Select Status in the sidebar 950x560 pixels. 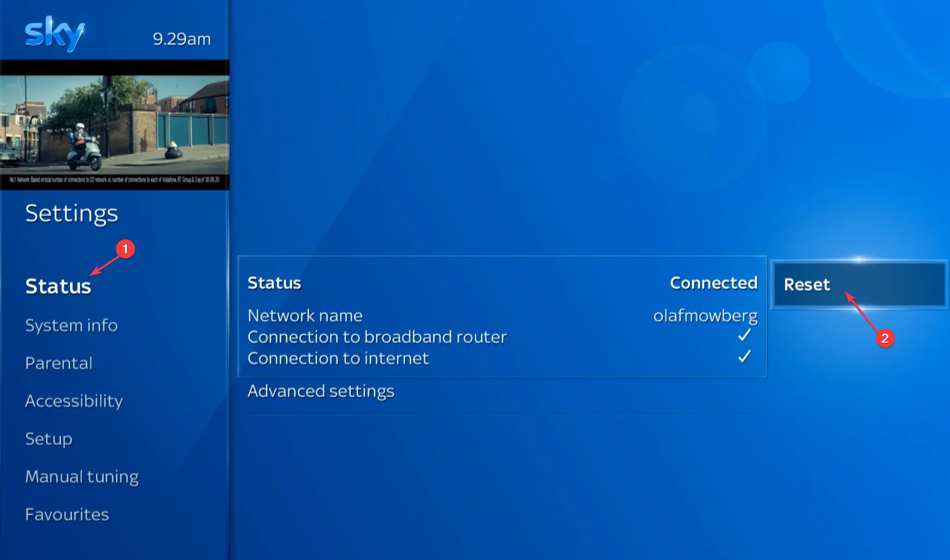click(58, 286)
